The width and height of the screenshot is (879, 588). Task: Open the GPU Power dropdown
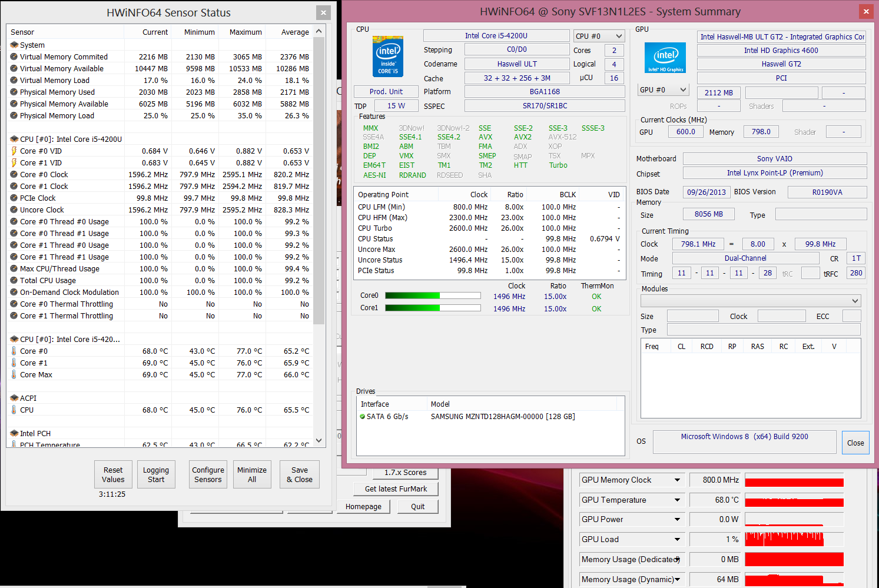click(678, 520)
